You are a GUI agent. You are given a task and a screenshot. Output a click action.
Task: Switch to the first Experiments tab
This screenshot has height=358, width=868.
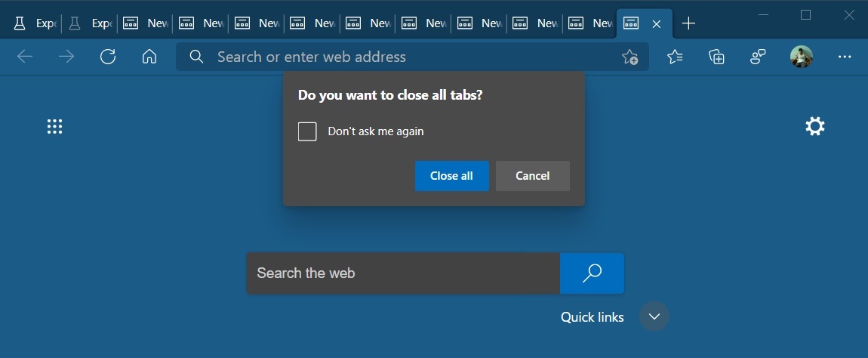click(x=35, y=23)
